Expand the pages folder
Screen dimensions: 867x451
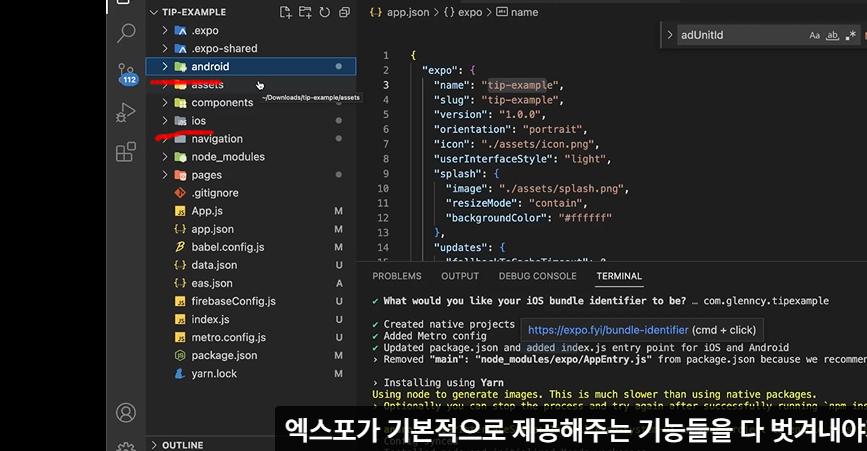[165, 175]
